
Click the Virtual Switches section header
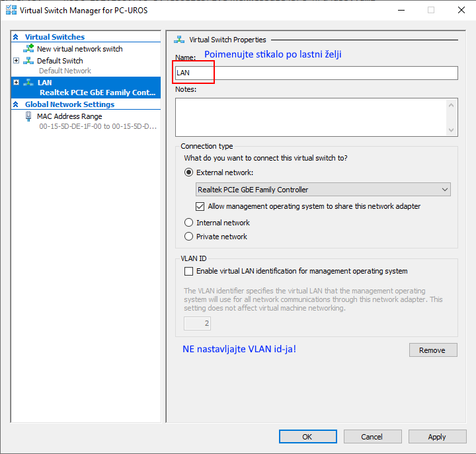[x=55, y=37]
